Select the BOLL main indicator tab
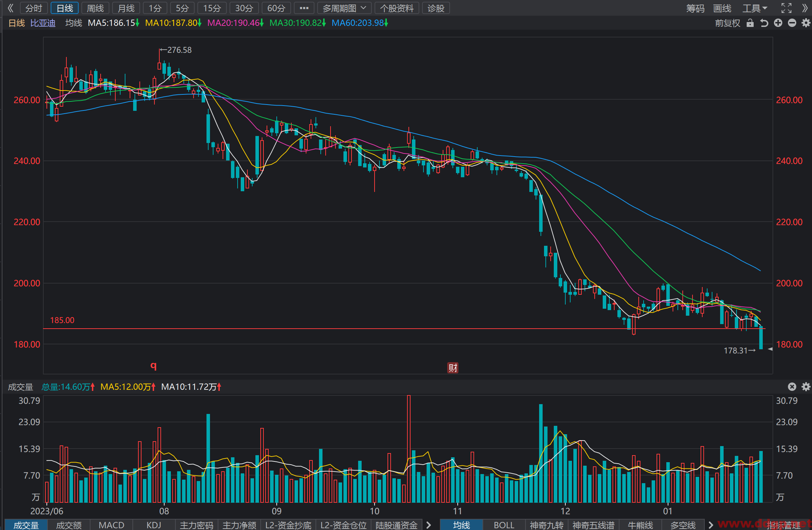The height and width of the screenshot is (530, 812). [504, 525]
